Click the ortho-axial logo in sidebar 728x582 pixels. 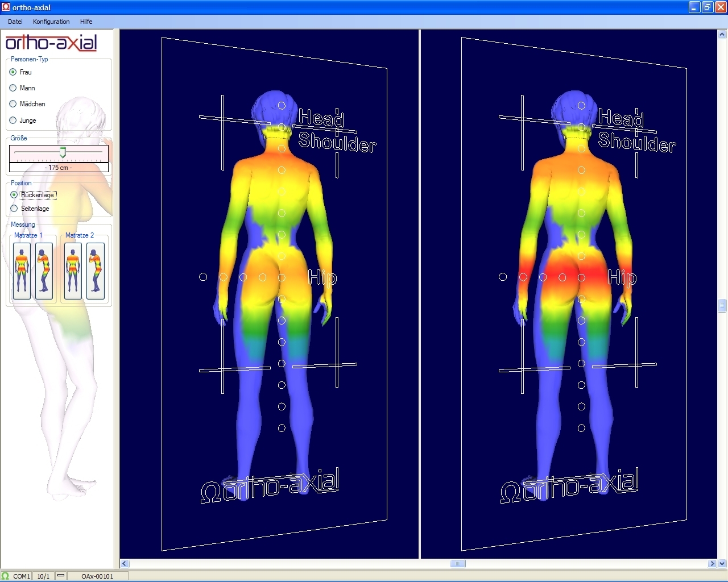pyautogui.click(x=51, y=43)
